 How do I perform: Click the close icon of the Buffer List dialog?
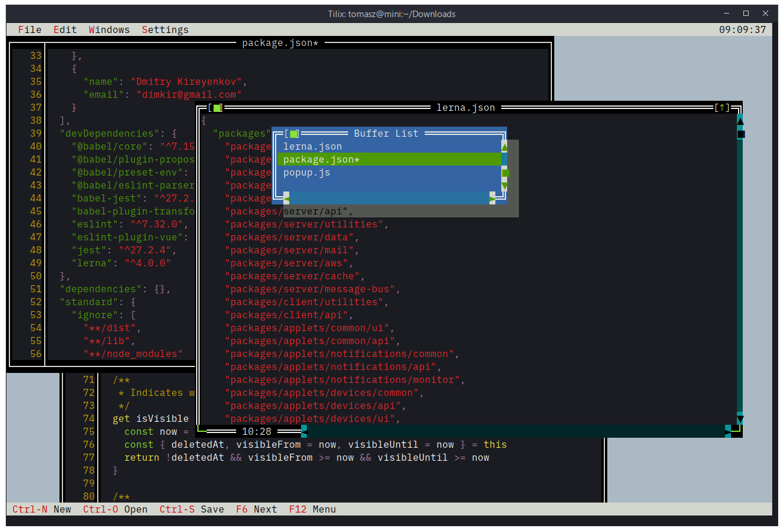(292, 134)
